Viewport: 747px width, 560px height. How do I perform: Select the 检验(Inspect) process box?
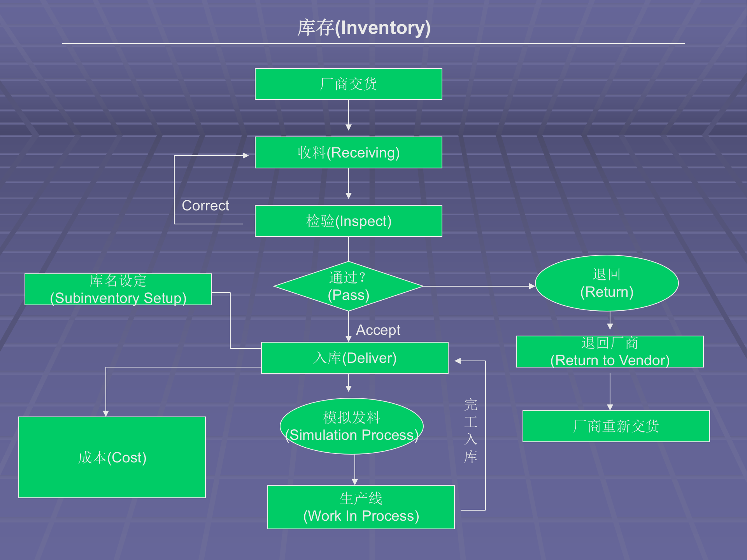[x=348, y=221]
